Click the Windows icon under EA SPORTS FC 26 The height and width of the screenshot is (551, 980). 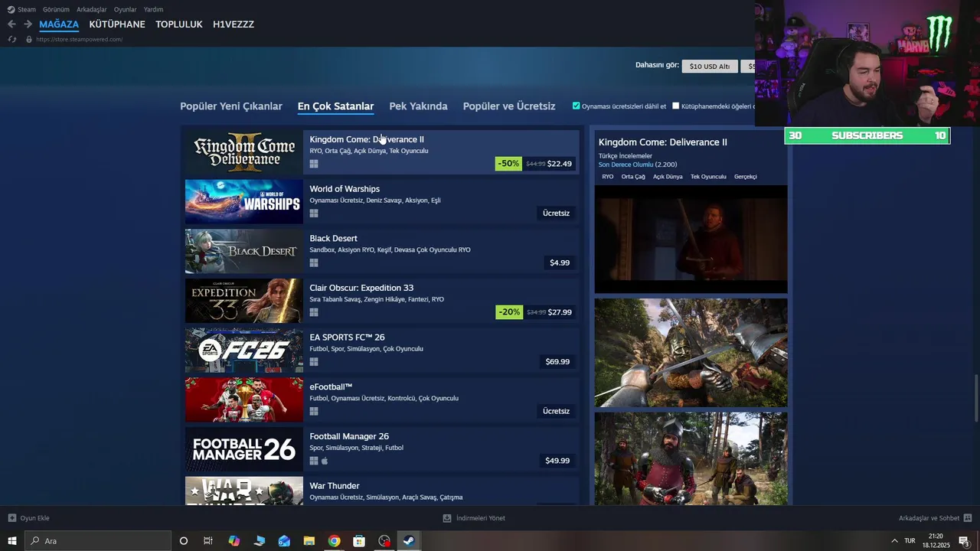point(314,361)
